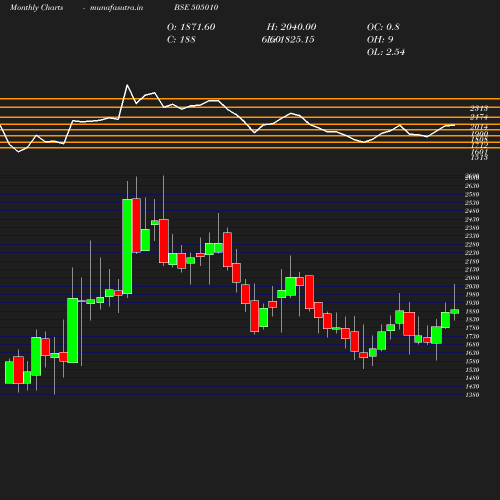Click the 2380 price axis label

pyautogui.click(x=472, y=228)
